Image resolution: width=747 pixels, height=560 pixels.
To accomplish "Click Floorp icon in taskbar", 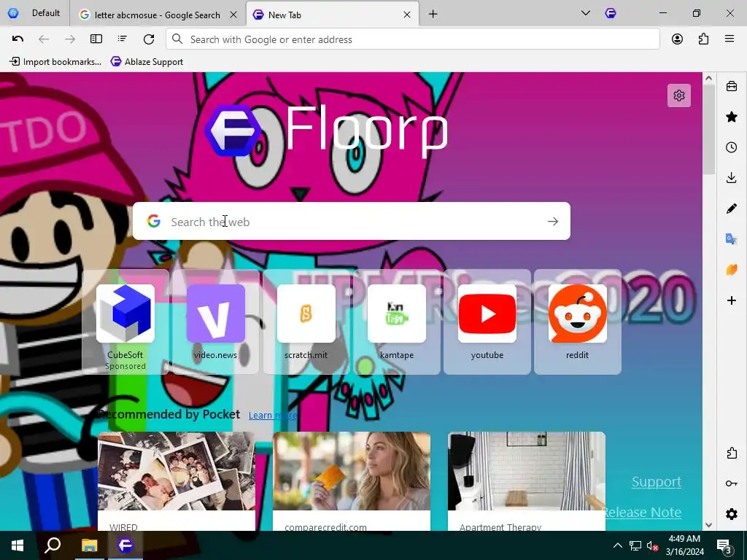I will 125,545.
